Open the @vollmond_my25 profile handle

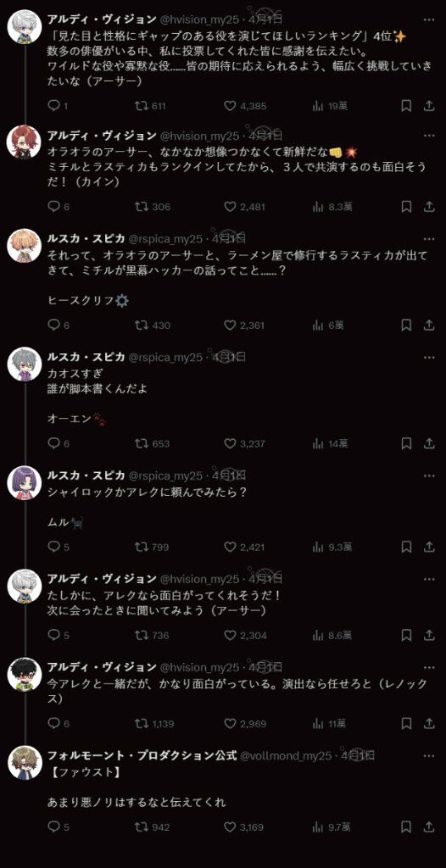286,755
